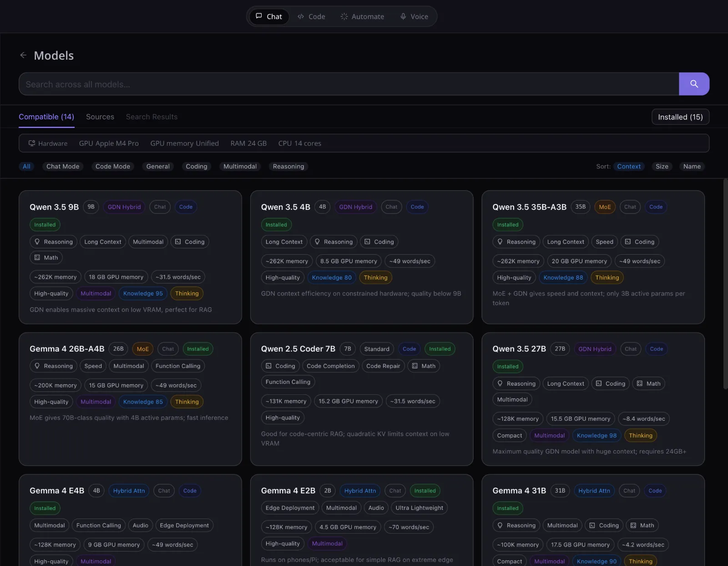Sort models by Size
728x566 pixels.
(x=662, y=166)
